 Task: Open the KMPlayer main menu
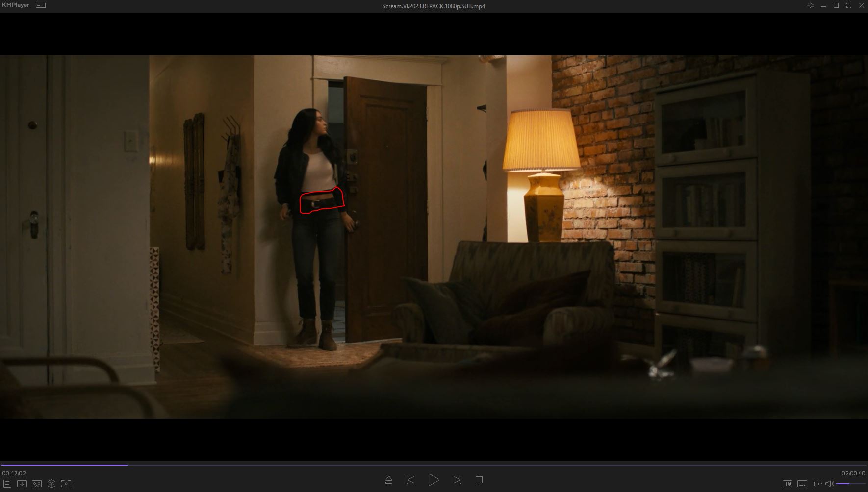[x=16, y=5]
